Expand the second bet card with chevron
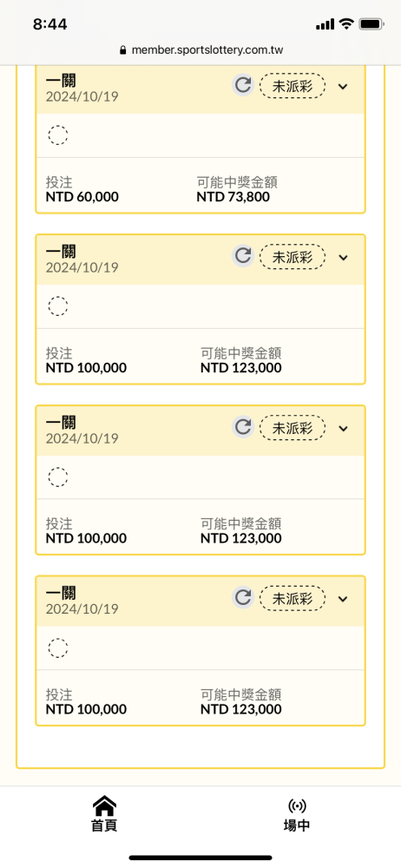The height and width of the screenshot is (868, 401). [343, 258]
